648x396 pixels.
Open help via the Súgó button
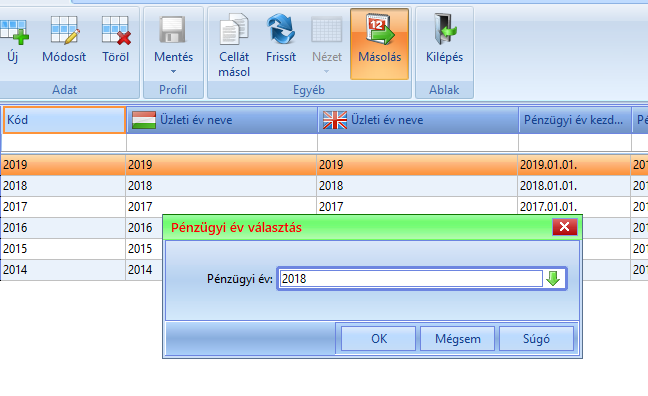click(x=536, y=339)
